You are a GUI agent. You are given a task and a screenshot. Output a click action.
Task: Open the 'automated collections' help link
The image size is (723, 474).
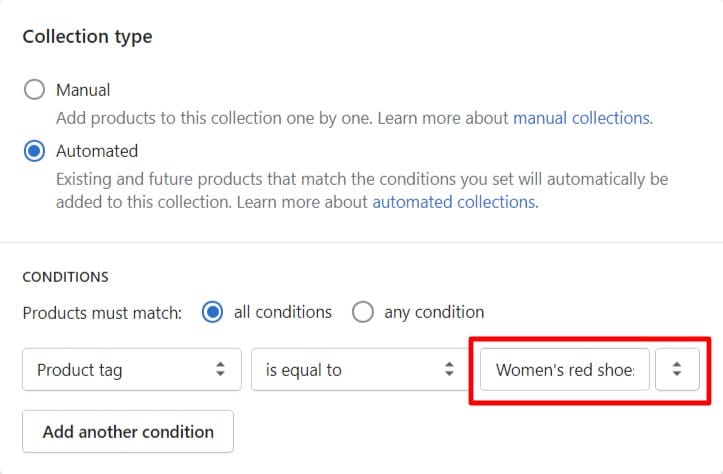tap(453, 202)
